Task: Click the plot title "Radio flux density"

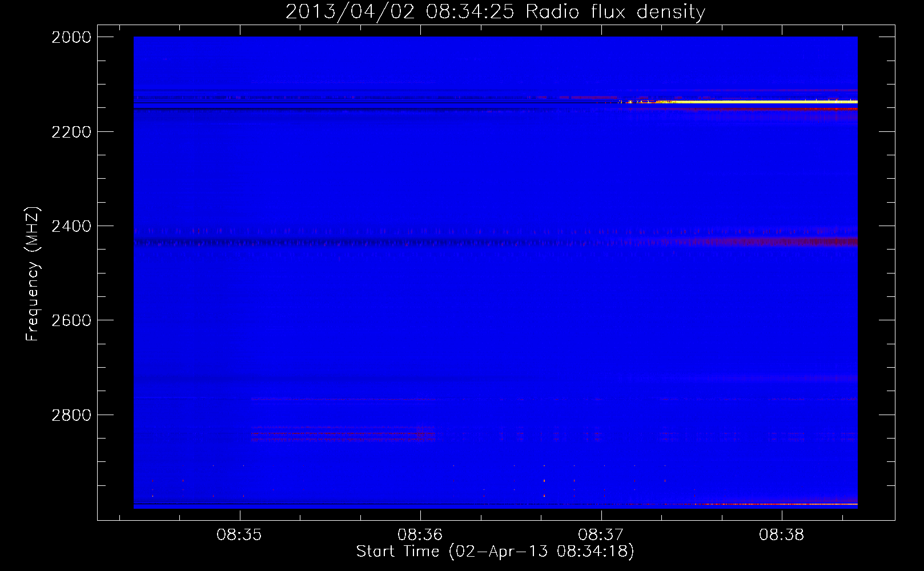Action: (615, 11)
